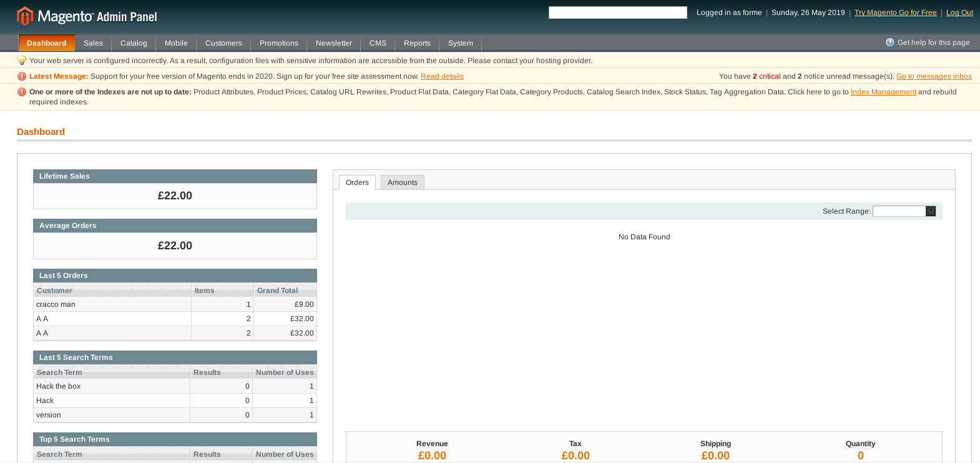Open the Reports menu
Screen dimensions: 980x463
click(417, 43)
